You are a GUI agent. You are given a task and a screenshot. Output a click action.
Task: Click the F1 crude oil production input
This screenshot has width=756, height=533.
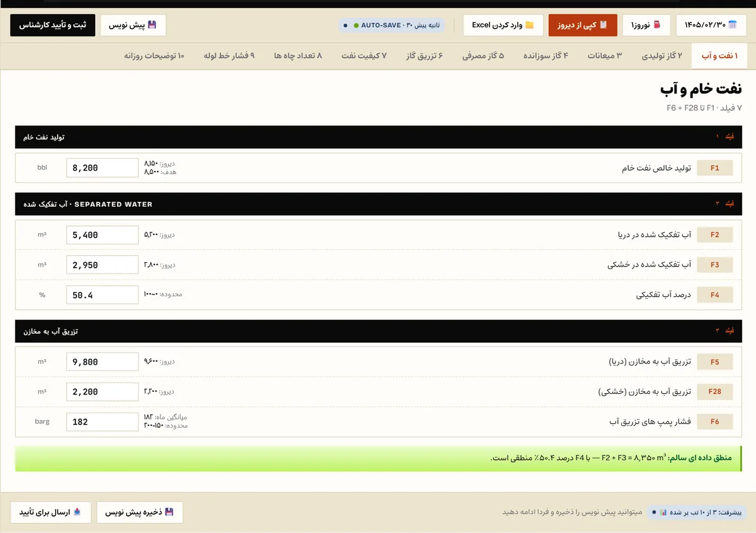click(x=102, y=168)
